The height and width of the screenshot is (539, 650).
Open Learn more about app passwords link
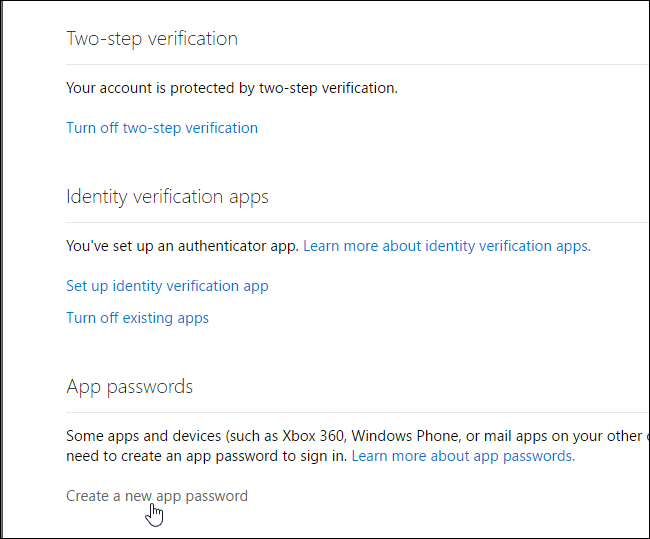[x=463, y=456]
